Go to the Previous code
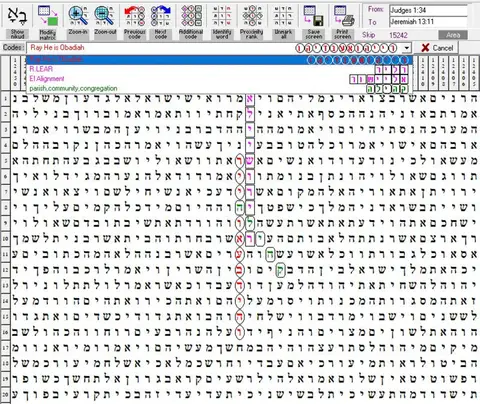The width and height of the screenshot is (480, 404). pyautogui.click(x=134, y=15)
